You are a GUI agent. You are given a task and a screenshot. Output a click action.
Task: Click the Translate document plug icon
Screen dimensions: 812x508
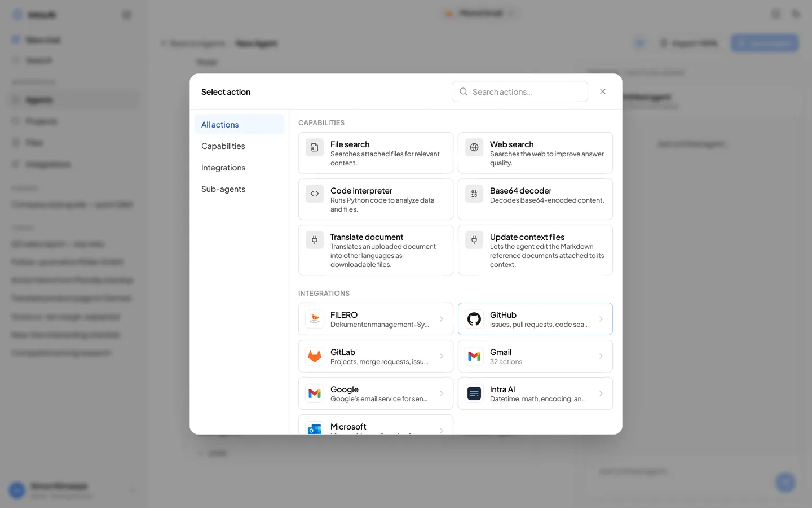pos(315,240)
